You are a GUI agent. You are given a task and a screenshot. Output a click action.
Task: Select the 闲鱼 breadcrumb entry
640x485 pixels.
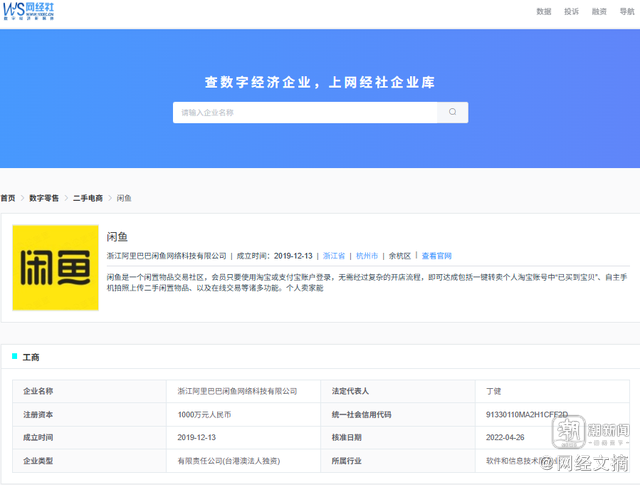[x=124, y=198]
